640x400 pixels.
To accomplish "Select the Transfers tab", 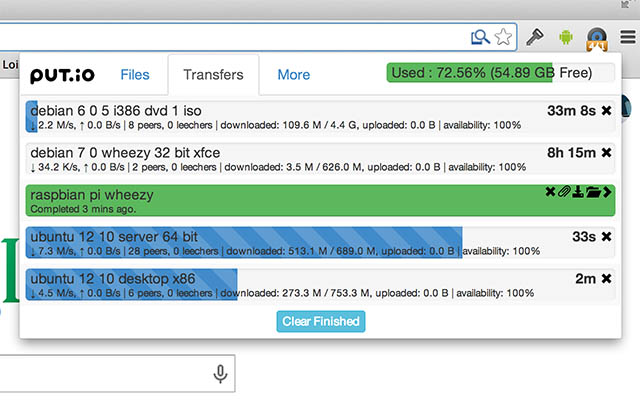I will point(213,75).
